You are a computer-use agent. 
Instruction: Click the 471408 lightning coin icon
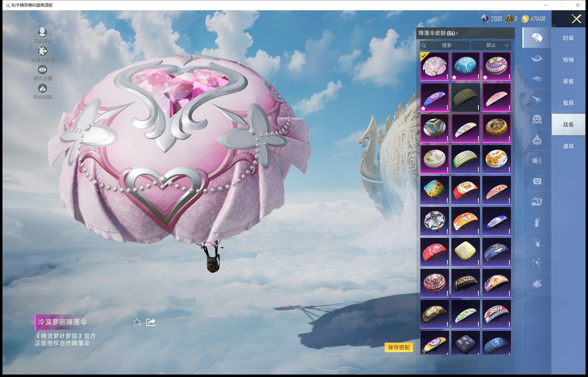coord(525,19)
